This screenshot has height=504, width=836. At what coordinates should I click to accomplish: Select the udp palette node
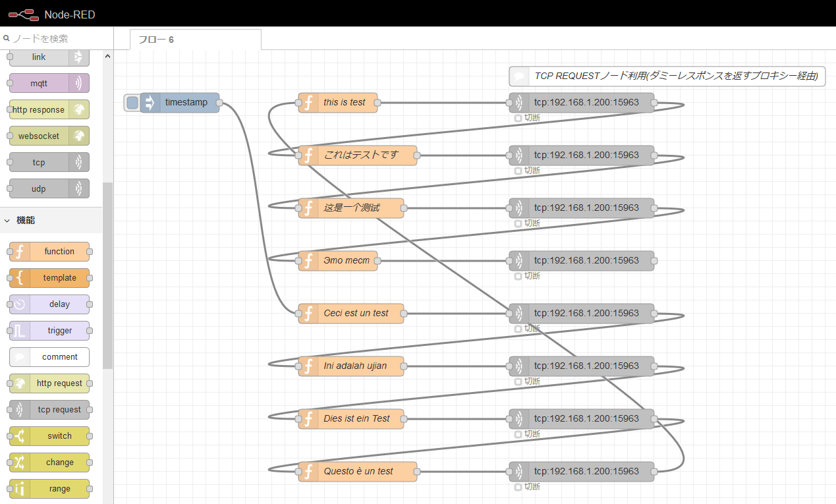coord(49,188)
